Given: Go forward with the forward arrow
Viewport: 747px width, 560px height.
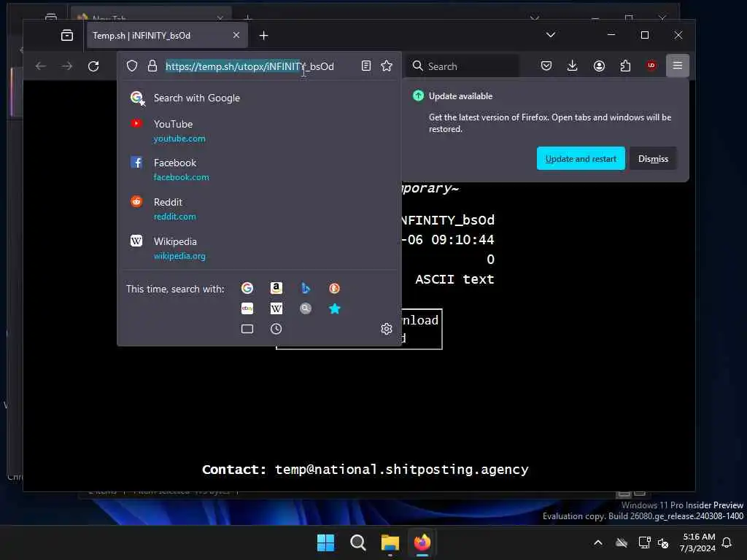Looking at the screenshot, I should point(67,66).
